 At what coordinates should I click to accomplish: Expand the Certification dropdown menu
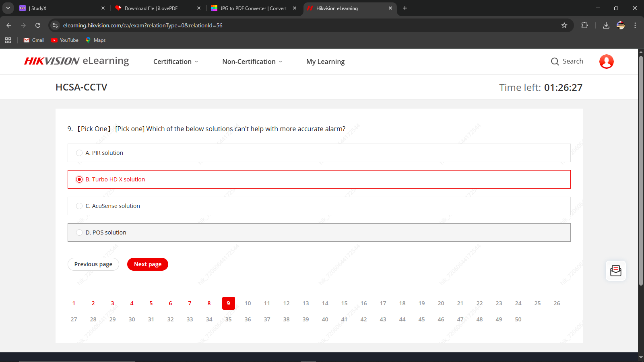(176, 62)
